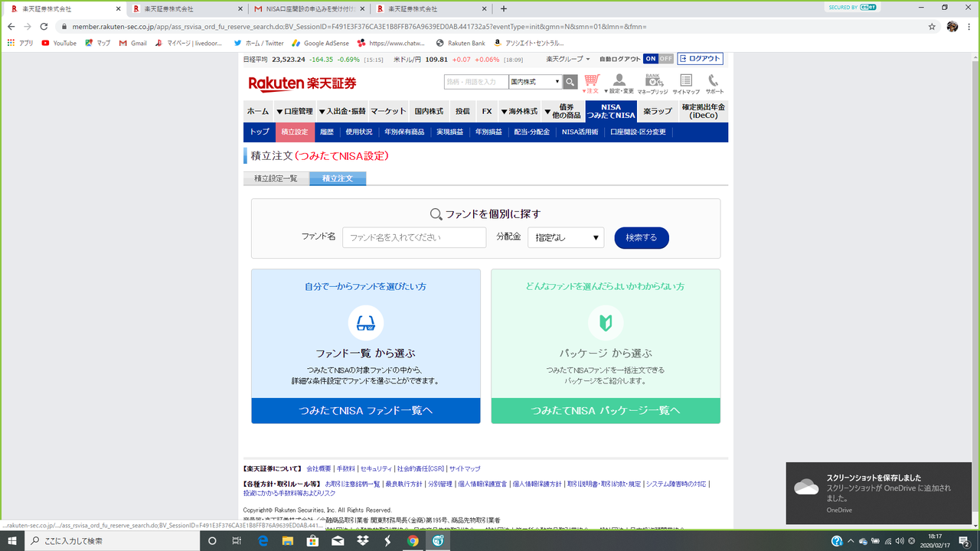Click the Chrome address bar URL
Screen dimensions: 980x551
[359, 26]
